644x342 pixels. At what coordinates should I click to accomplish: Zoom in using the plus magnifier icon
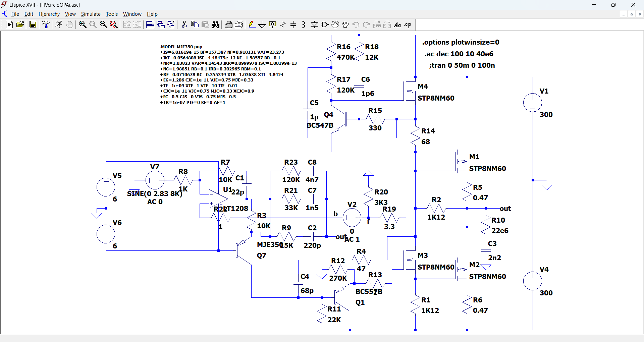coord(83,24)
